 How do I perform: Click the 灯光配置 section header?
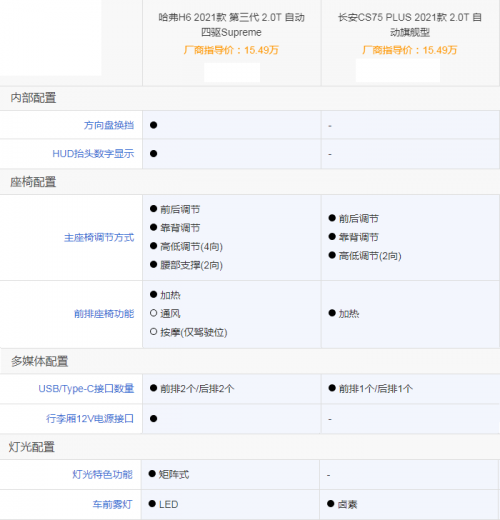(x=32, y=447)
